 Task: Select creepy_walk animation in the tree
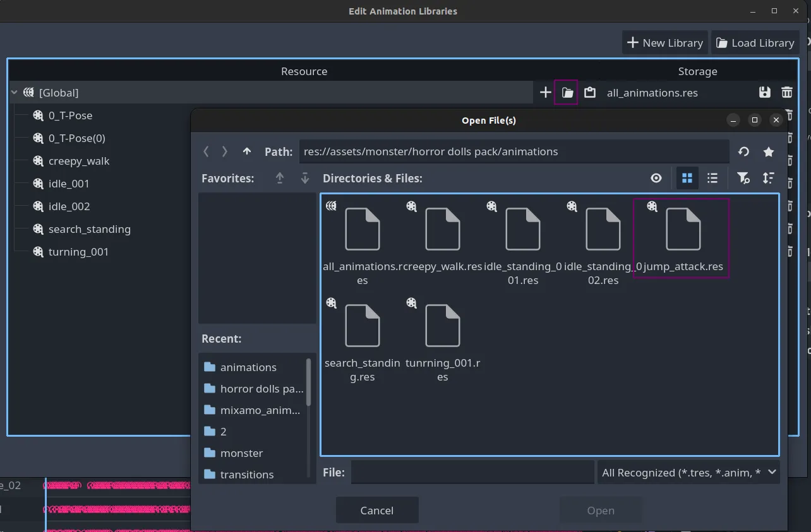coord(79,161)
